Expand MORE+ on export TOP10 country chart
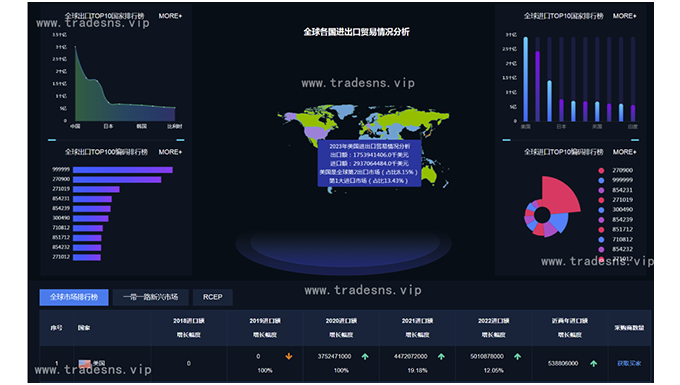The image size is (680, 385). point(170,16)
